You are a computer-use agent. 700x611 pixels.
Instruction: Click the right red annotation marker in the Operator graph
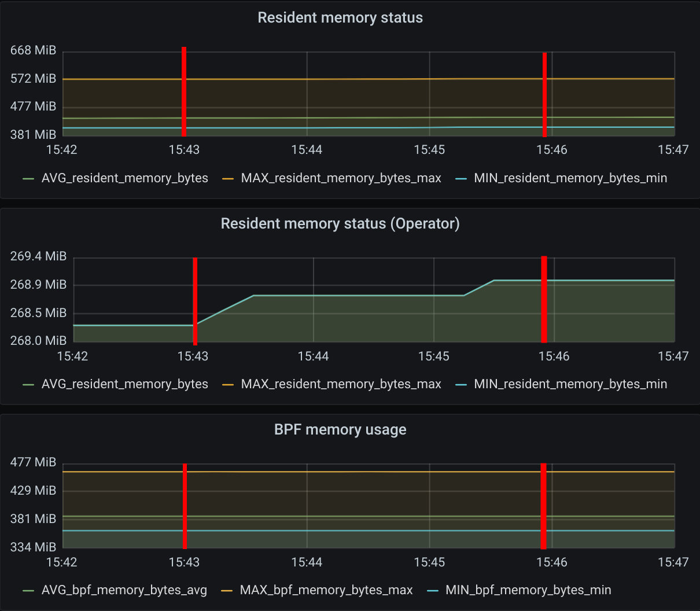(544, 300)
